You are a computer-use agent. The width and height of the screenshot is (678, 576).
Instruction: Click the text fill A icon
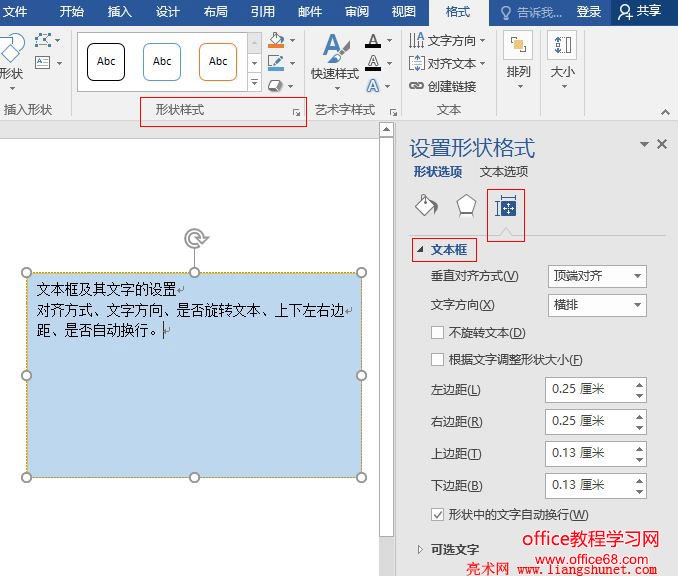373,40
